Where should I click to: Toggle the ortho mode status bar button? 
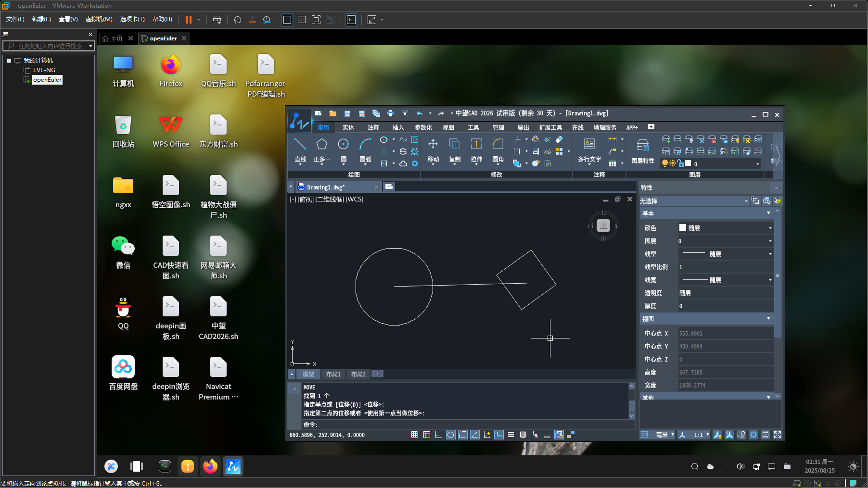click(x=438, y=435)
